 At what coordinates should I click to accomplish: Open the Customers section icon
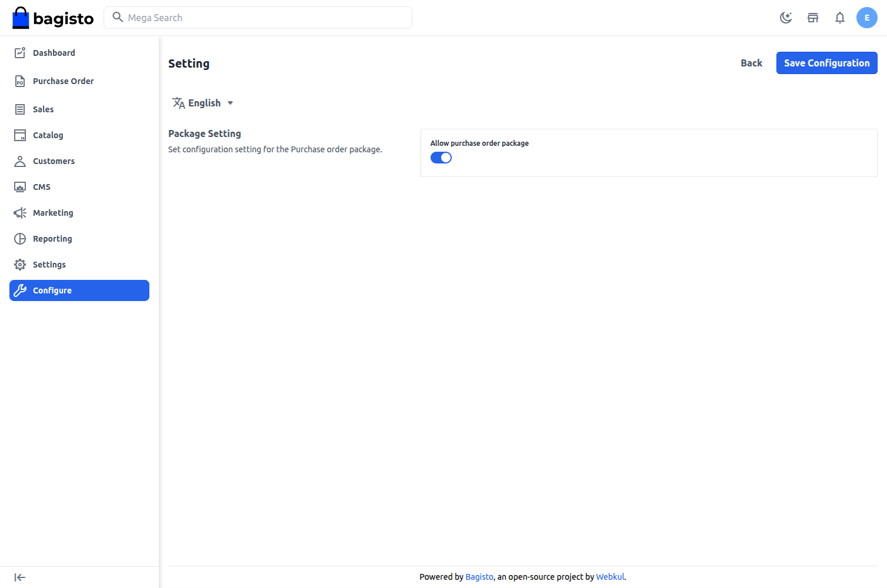pos(20,161)
